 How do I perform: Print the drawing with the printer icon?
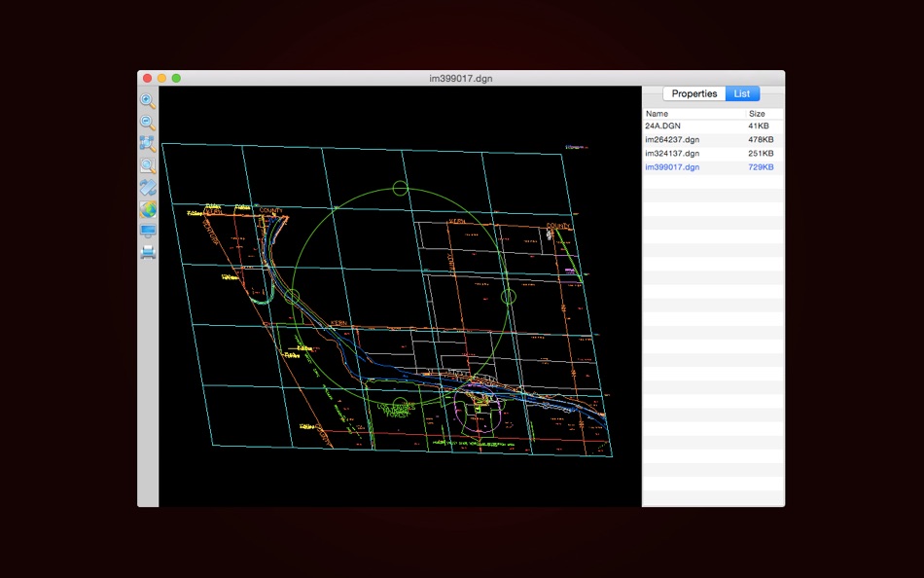(148, 252)
